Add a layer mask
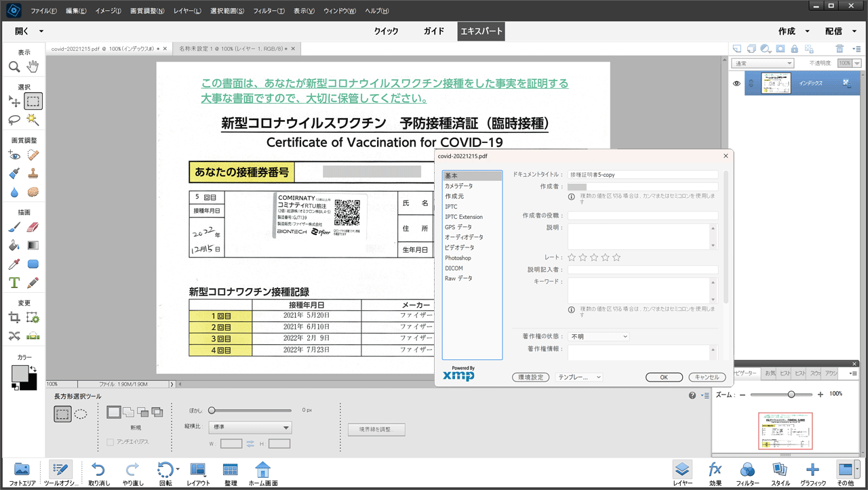Image resolution: width=868 pixels, height=490 pixels. (x=779, y=49)
